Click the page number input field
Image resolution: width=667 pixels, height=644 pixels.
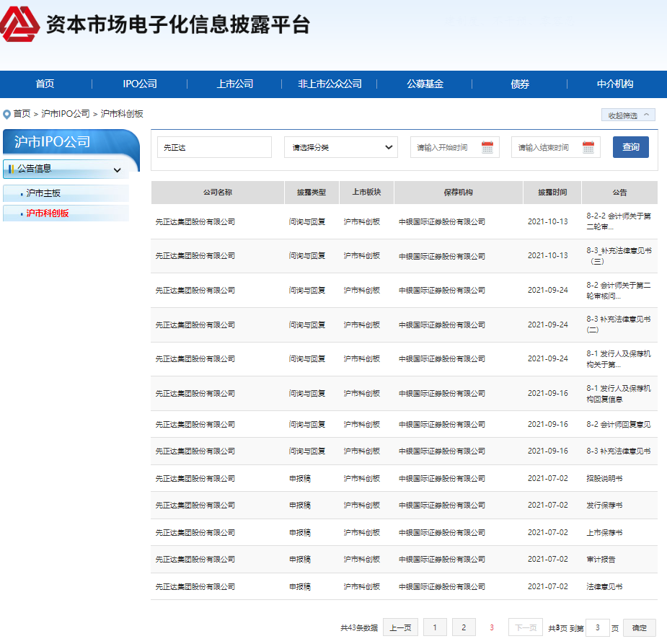[x=597, y=627]
